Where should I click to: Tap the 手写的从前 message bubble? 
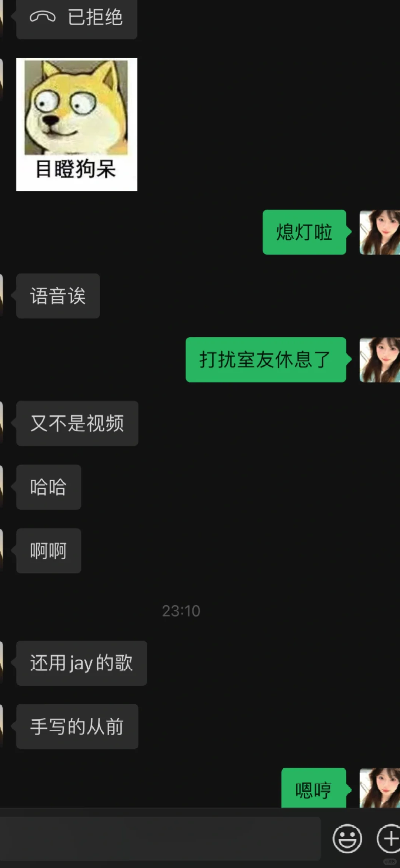tap(77, 727)
